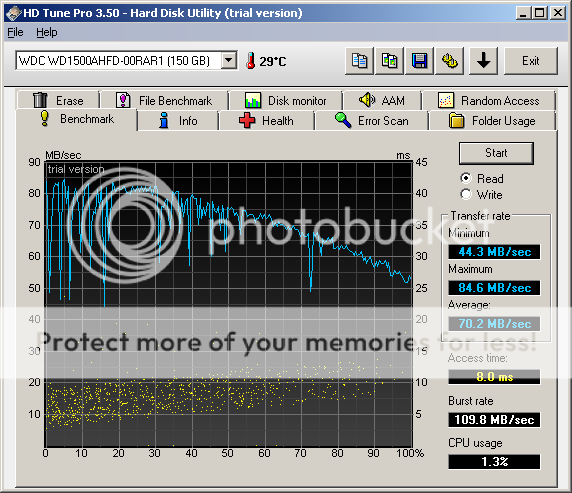Click the 44.3 MB/sec minimum value
Image resolution: width=572 pixels, height=493 pixels.
[x=494, y=252]
